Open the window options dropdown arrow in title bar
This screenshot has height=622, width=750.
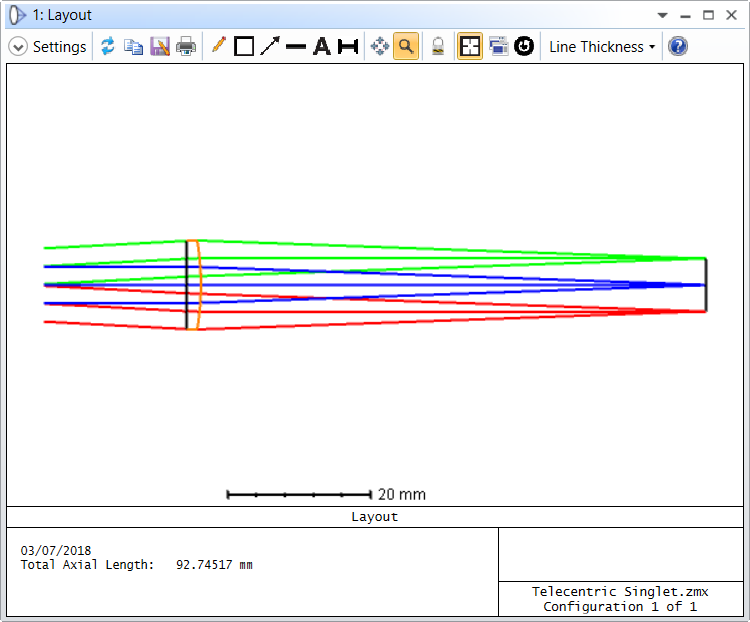[662, 15]
